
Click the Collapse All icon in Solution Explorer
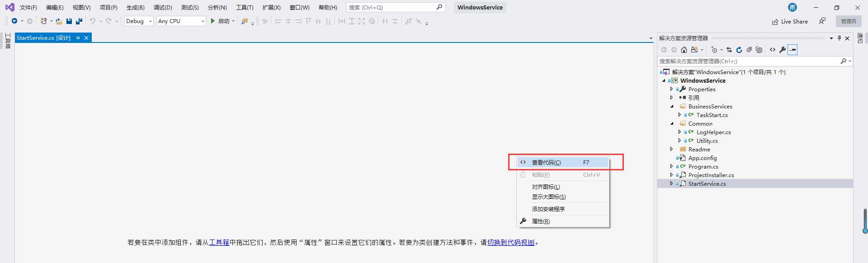click(x=749, y=50)
